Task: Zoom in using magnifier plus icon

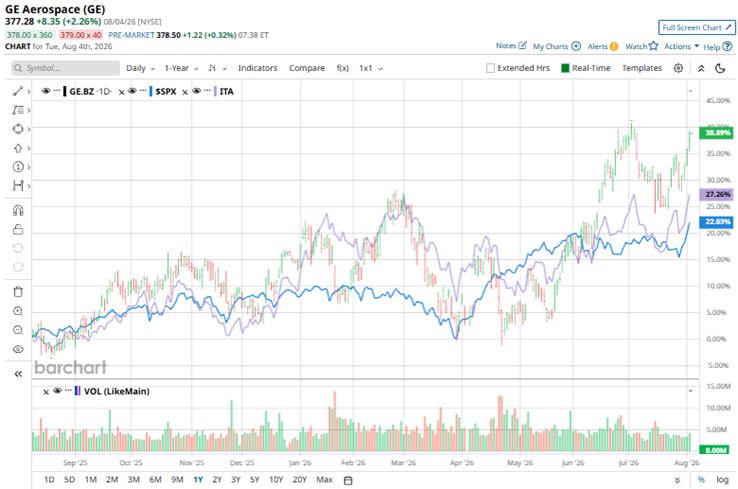Action: (18, 311)
